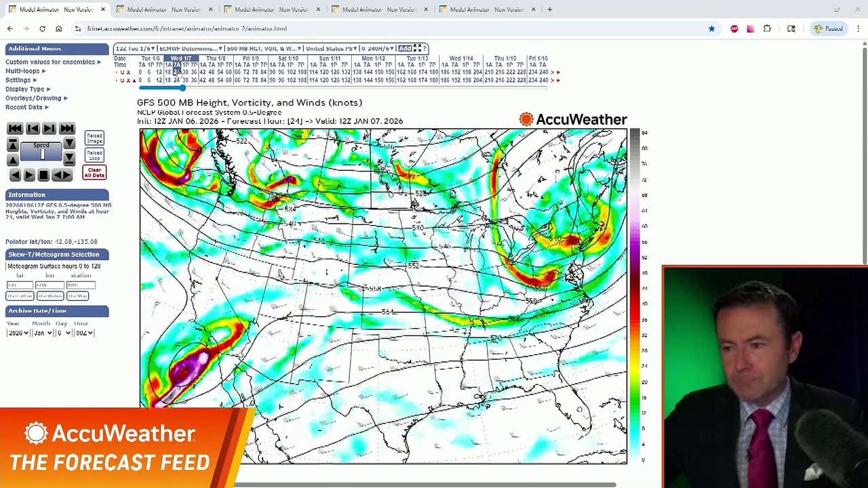Expand Custom values for ensembles menu
This screenshot has height=488, width=868.
click(x=53, y=62)
